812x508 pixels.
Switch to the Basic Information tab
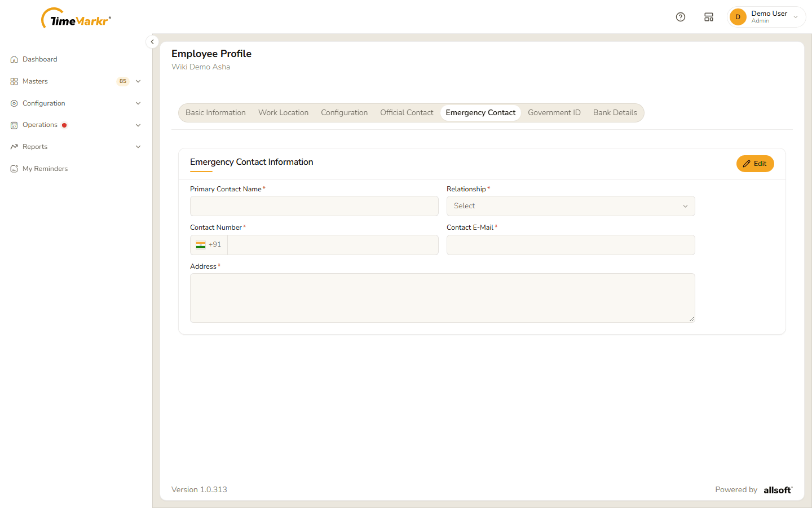coord(215,113)
